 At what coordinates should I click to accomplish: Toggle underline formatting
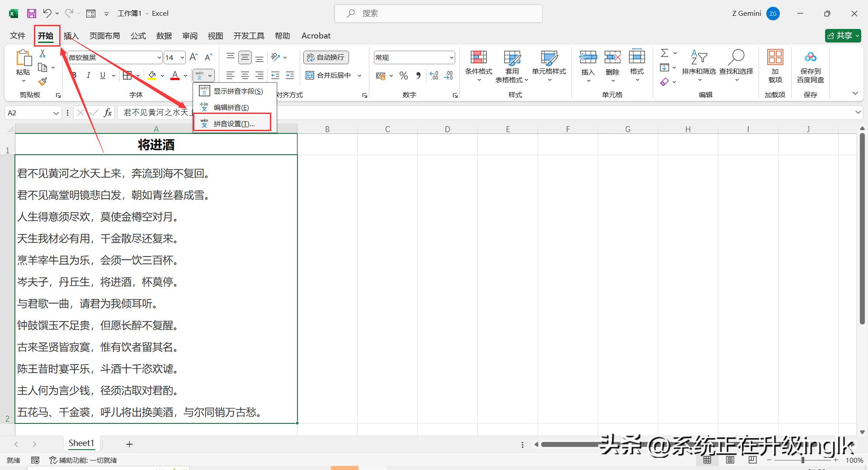pos(103,76)
